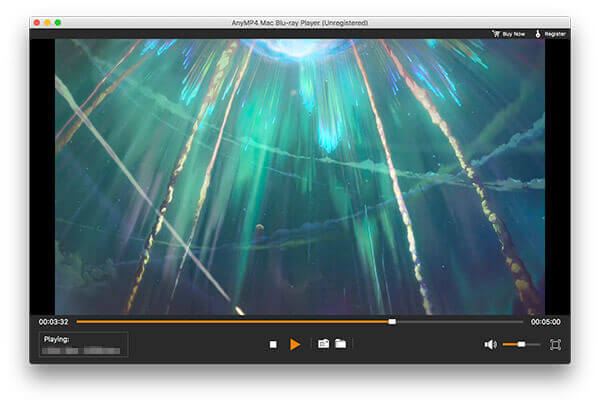Stop playback with the square stop button
The height and width of the screenshot is (406, 600).
point(273,344)
